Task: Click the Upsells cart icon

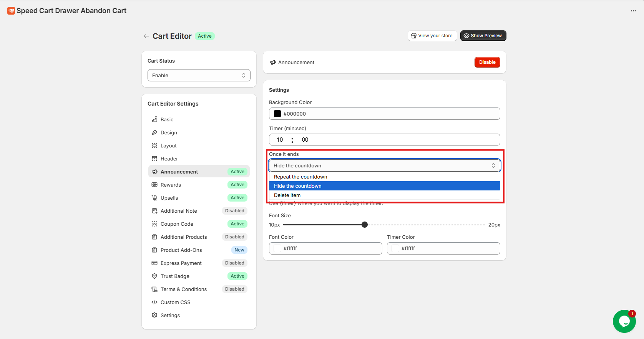Action: tap(154, 198)
